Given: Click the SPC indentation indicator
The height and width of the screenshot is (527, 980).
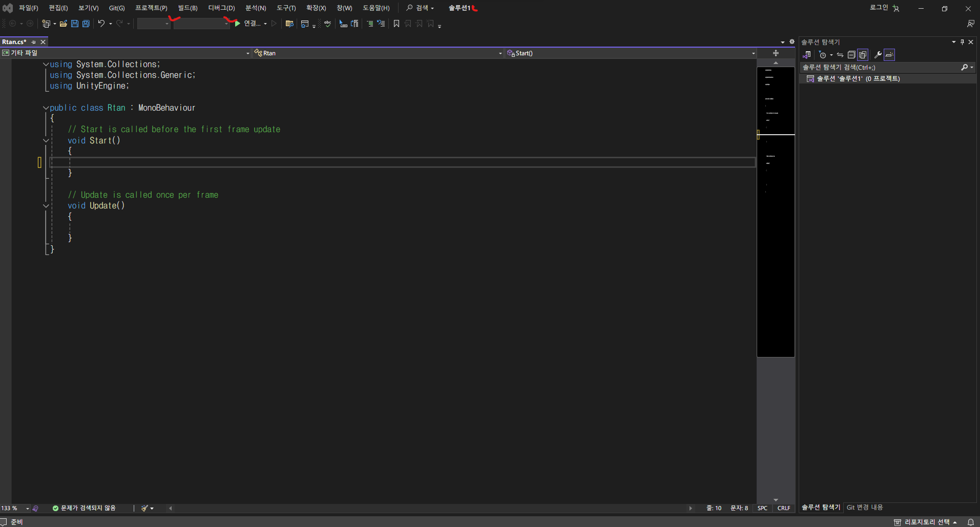Looking at the screenshot, I should (762, 508).
